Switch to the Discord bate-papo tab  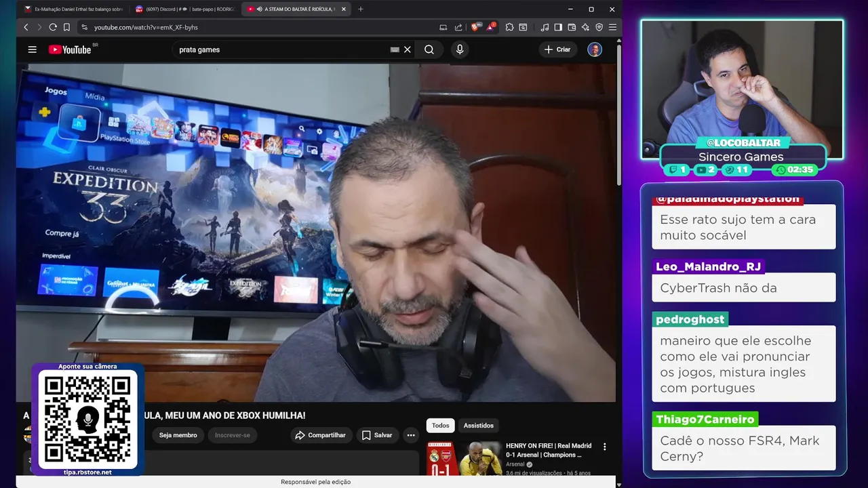click(184, 9)
